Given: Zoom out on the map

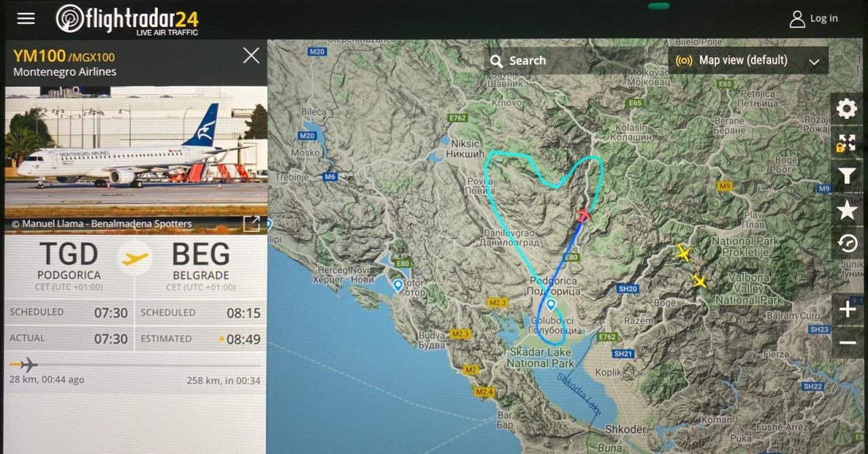Looking at the screenshot, I should tap(847, 342).
